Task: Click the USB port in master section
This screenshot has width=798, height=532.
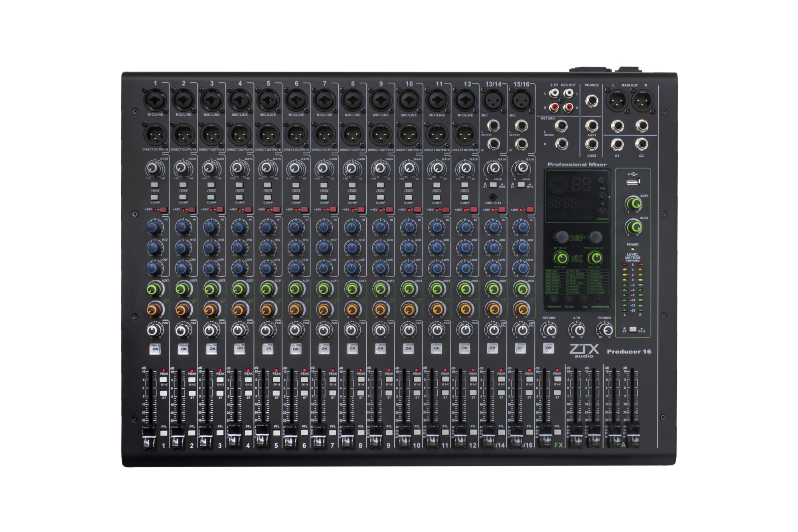Action: (x=632, y=182)
